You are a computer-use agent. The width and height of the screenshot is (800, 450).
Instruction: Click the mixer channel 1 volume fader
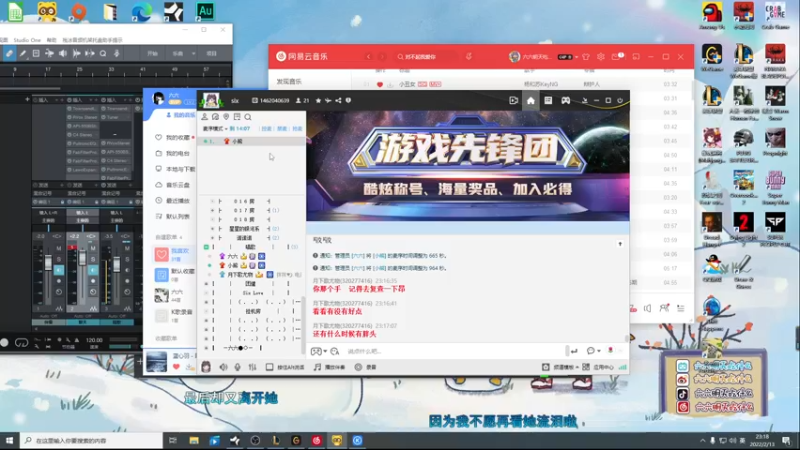pyautogui.click(x=48, y=263)
